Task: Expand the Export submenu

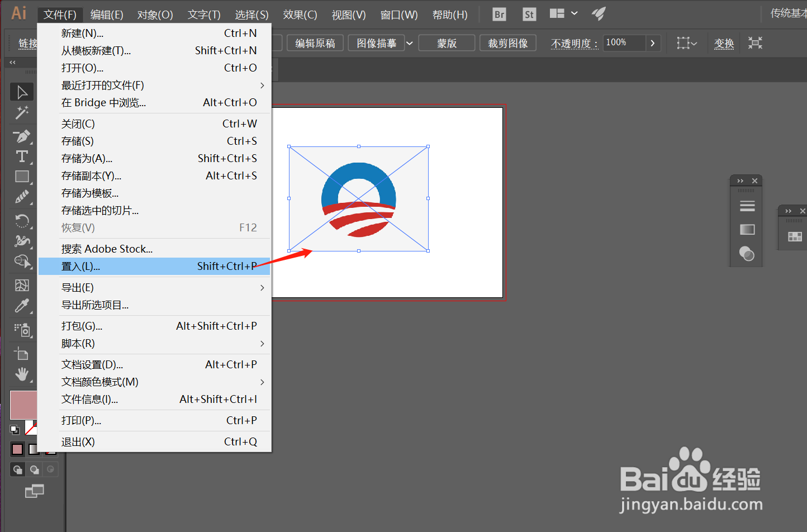Action: click(x=262, y=288)
